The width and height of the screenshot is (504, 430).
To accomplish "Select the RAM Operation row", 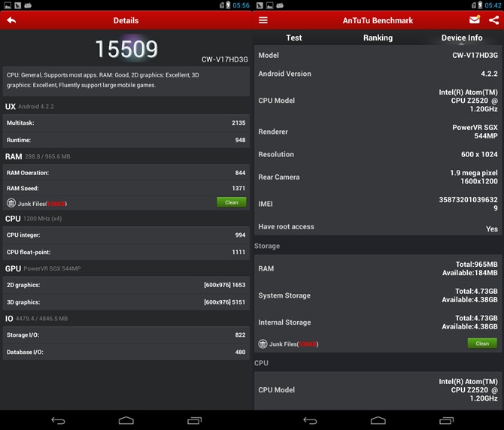I will pos(126,172).
